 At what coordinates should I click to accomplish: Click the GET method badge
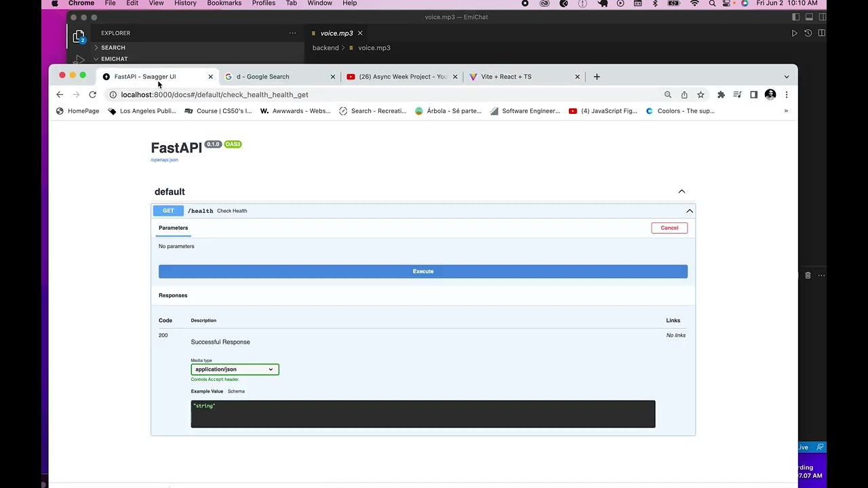[x=168, y=211]
